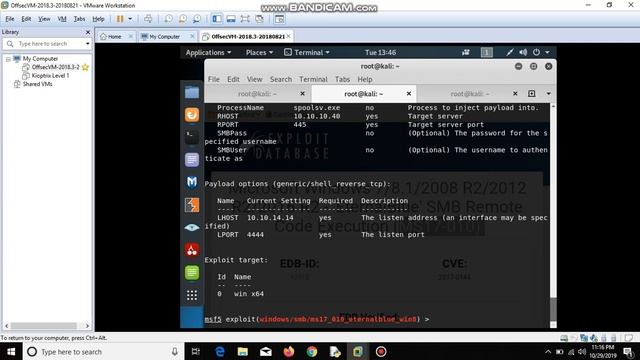This screenshot has height=360, width=640.
Task: Toggle the VMware console view button
Action: [280, 19]
